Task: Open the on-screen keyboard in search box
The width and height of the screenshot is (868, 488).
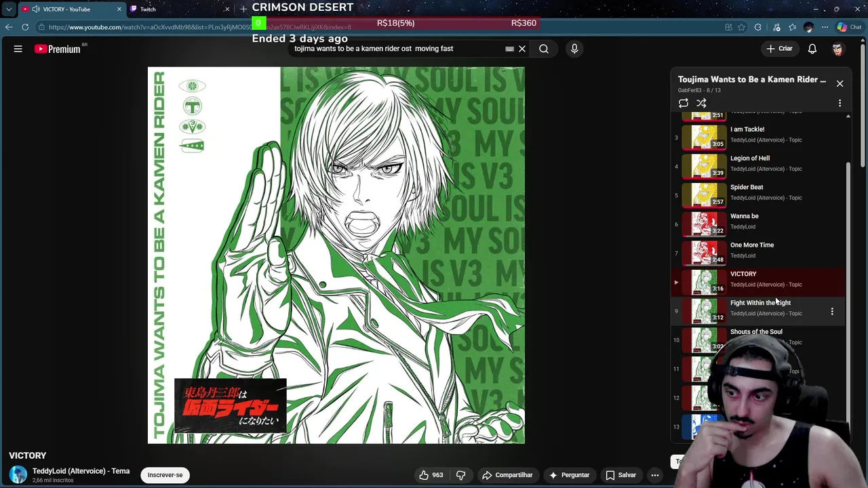Action: coord(509,49)
